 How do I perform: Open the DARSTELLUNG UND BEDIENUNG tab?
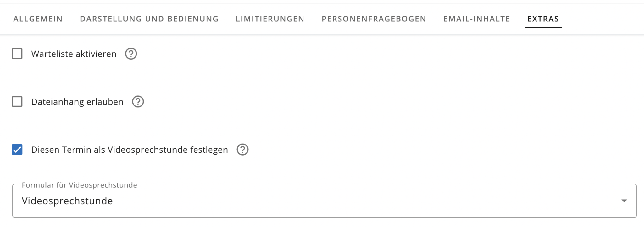(x=149, y=19)
